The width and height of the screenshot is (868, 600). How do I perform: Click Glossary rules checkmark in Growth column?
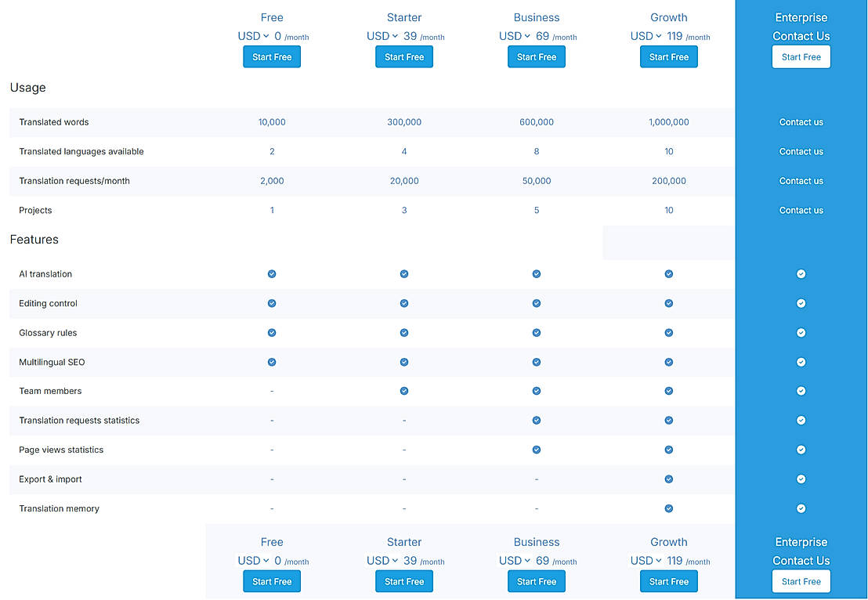coord(669,333)
